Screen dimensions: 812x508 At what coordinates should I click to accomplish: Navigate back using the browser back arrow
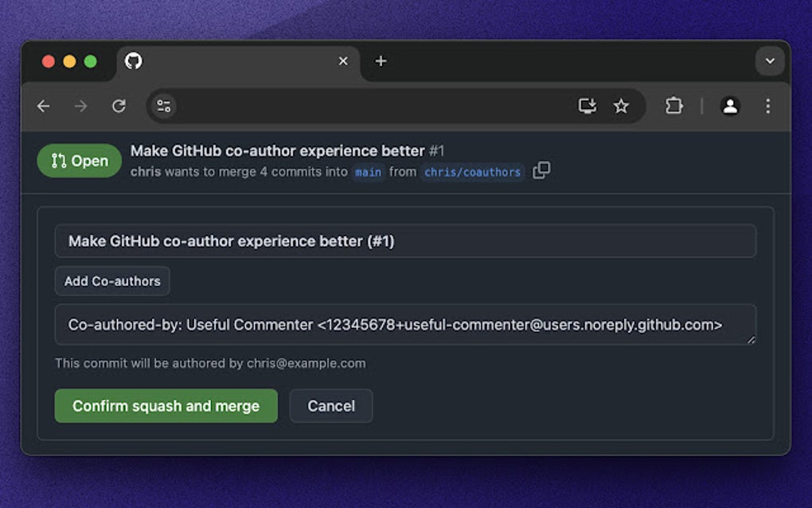[43, 106]
